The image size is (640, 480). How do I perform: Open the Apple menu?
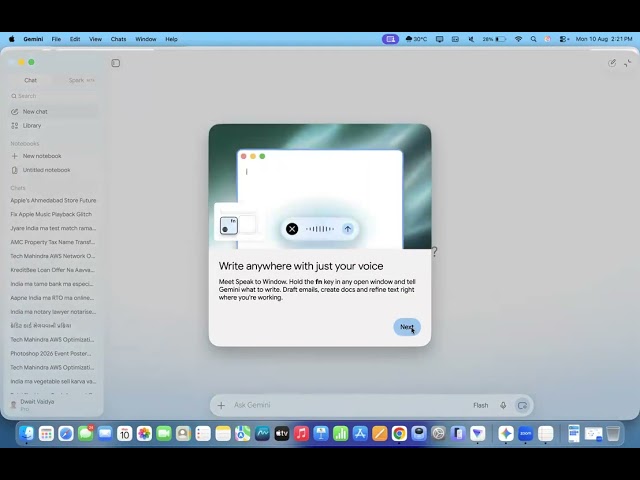point(12,39)
